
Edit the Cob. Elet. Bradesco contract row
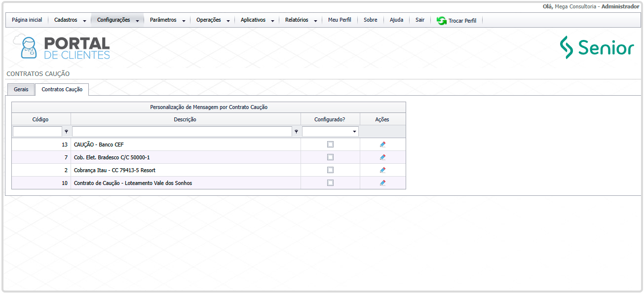point(382,157)
